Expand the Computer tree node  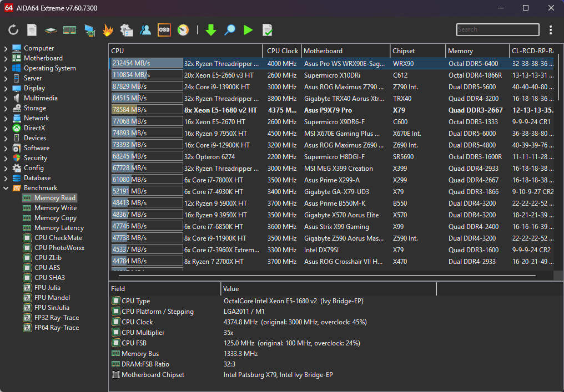coord(6,48)
